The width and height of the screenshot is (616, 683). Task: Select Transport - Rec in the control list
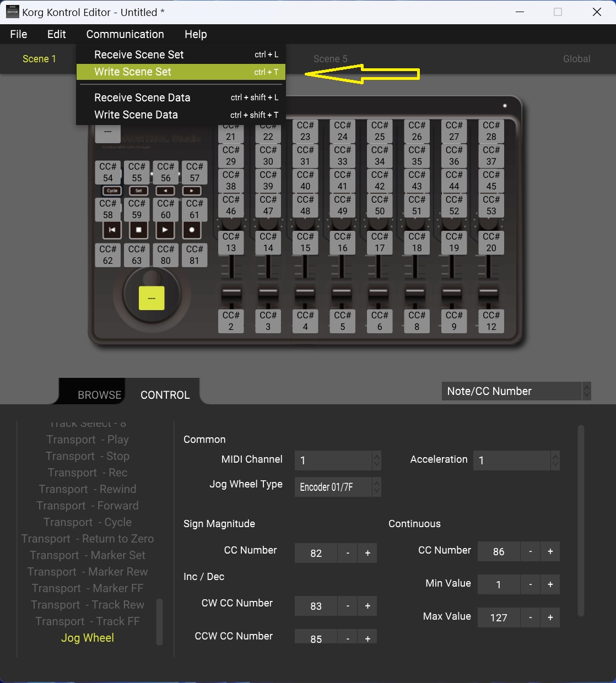coord(88,473)
